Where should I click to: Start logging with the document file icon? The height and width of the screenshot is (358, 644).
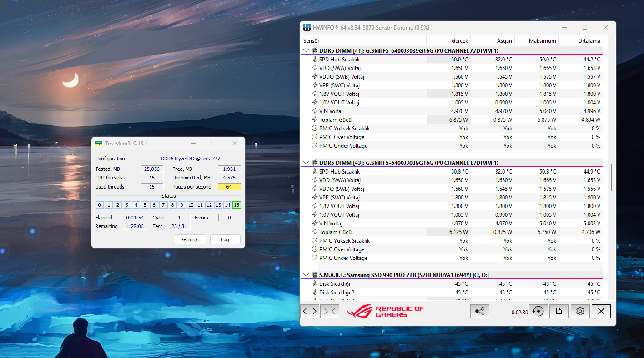559,311
